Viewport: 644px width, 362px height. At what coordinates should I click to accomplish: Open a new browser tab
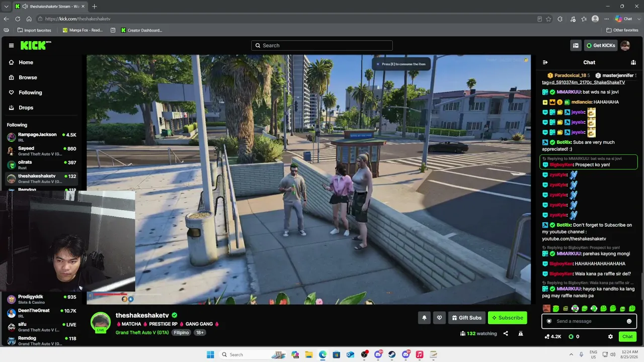pos(94,7)
